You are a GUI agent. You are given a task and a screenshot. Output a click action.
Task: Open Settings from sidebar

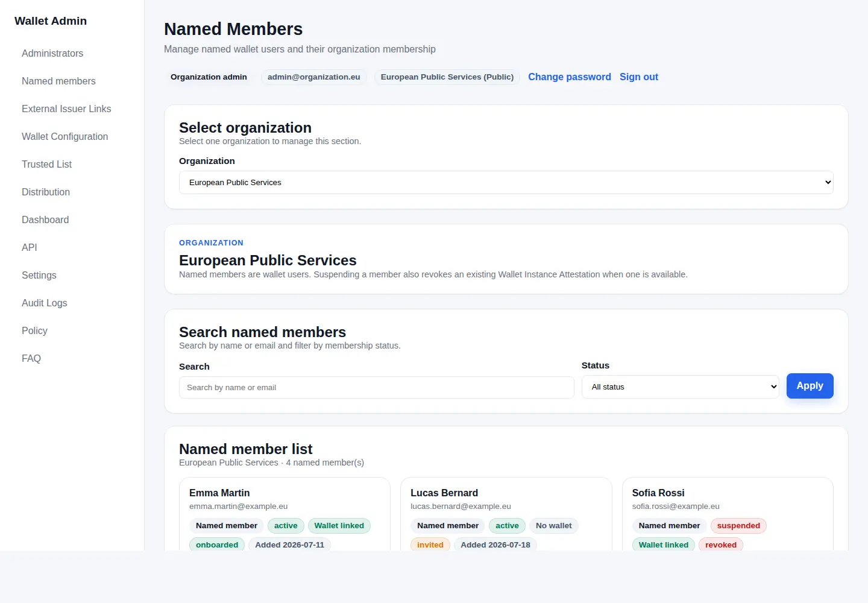coord(39,275)
